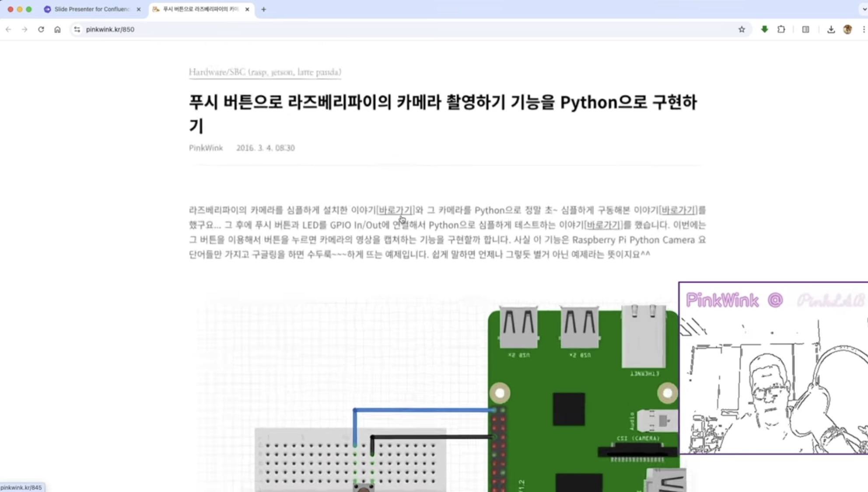The width and height of the screenshot is (868, 492).
Task: Open the browser downloads icon
Action: pos(831,29)
